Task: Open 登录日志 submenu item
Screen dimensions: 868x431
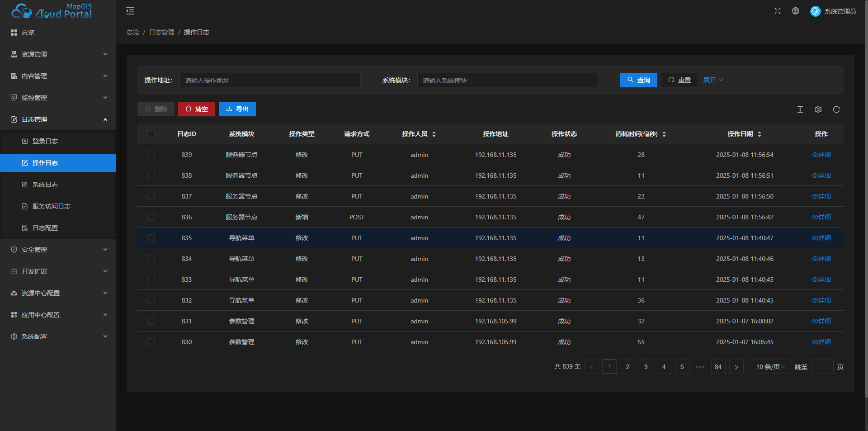Action: tap(58, 141)
